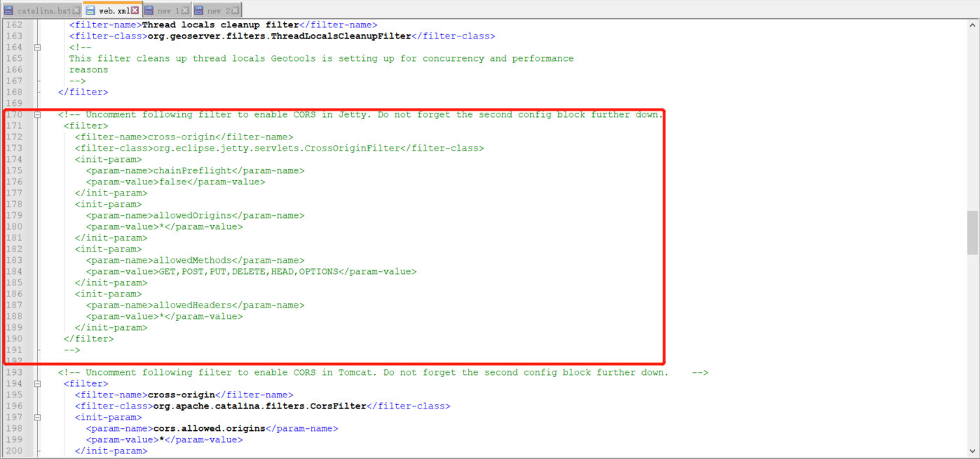Viewport: 980px width, 459px height.
Task: Click the comment line starting 'This filter cleans up'
Action: pyautogui.click(x=321, y=59)
